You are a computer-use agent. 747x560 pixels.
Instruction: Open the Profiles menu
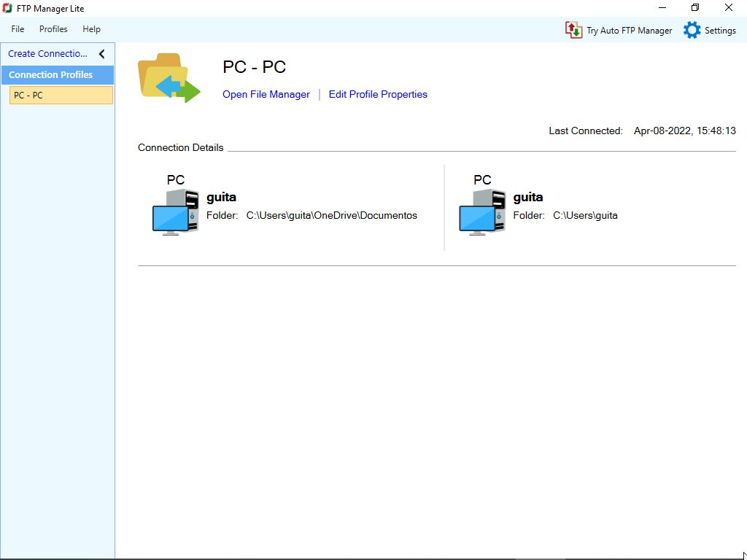53,29
